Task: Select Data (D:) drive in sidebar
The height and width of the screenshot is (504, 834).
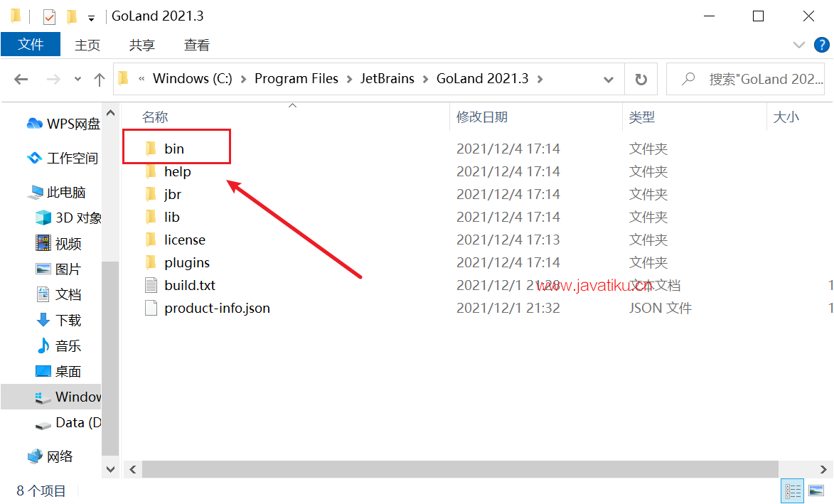Action: [68, 423]
